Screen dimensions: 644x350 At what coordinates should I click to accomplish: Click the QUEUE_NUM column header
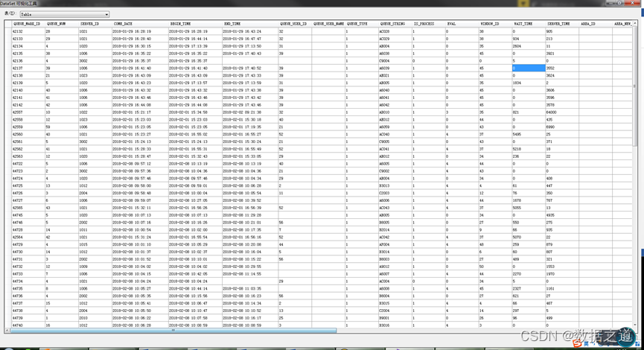tap(62, 24)
